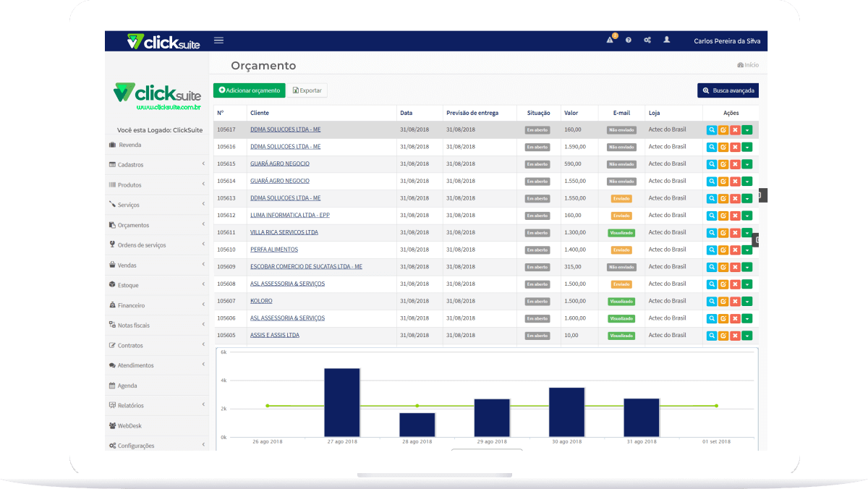Click the Enviado badge in row 105612

point(621,216)
